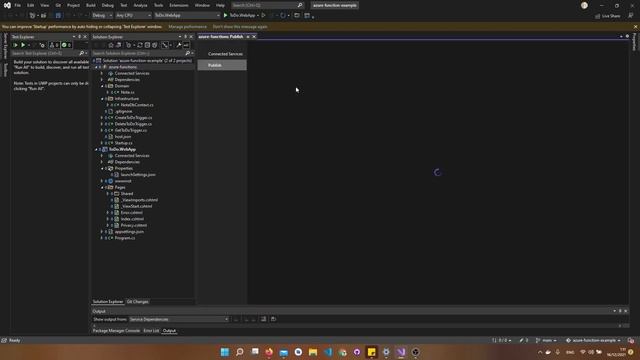Open the ToDo.WebApp startup project dropdown
This screenshot has width=640, height=360.
coord(187,15)
